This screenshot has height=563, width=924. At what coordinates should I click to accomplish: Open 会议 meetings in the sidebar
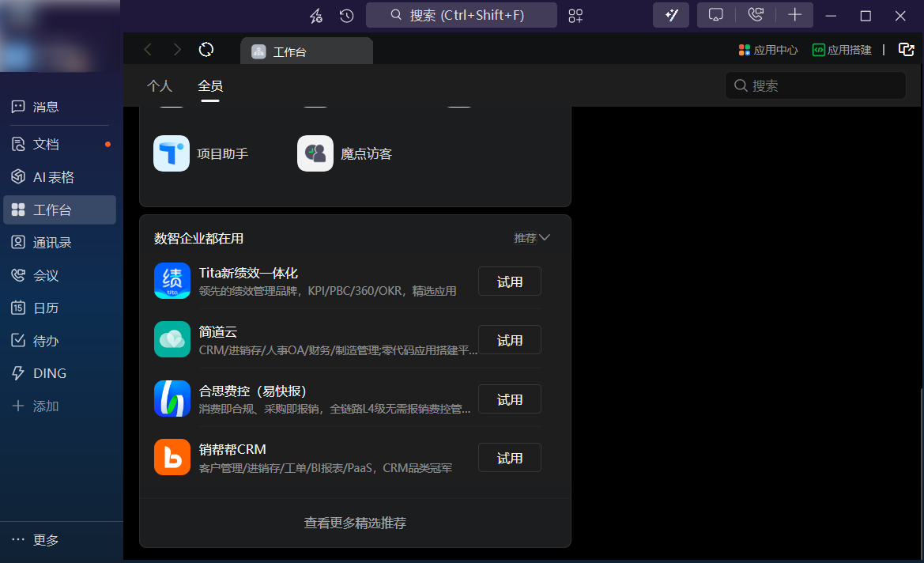point(59,275)
